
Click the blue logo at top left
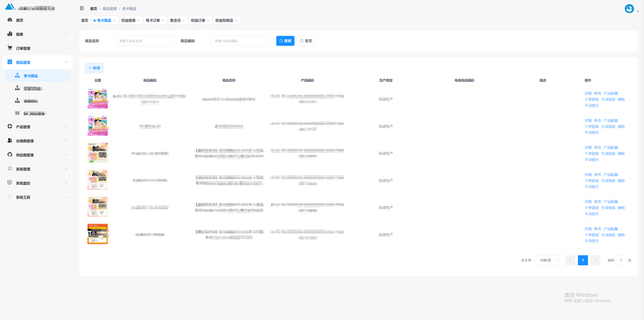10,6
